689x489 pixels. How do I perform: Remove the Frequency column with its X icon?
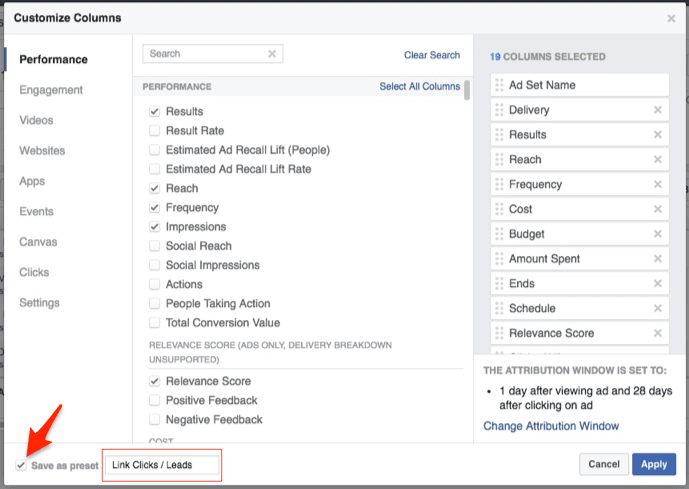coord(657,184)
